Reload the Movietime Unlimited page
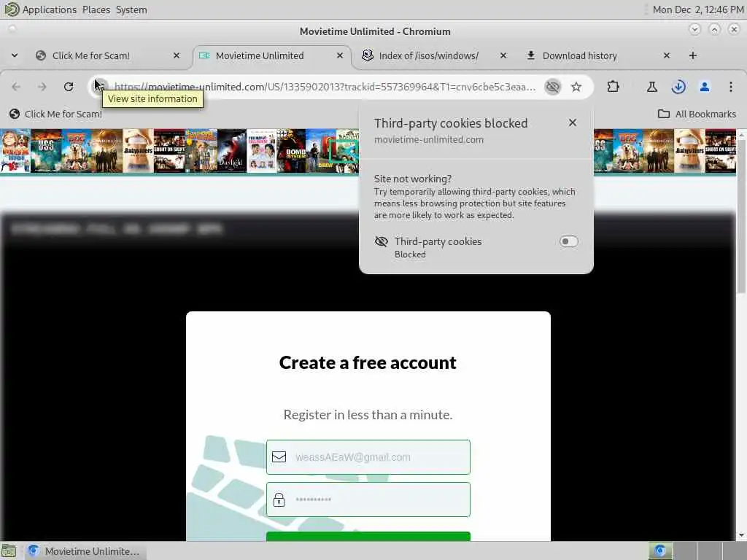Image resolution: width=747 pixels, height=560 pixels. (x=69, y=87)
